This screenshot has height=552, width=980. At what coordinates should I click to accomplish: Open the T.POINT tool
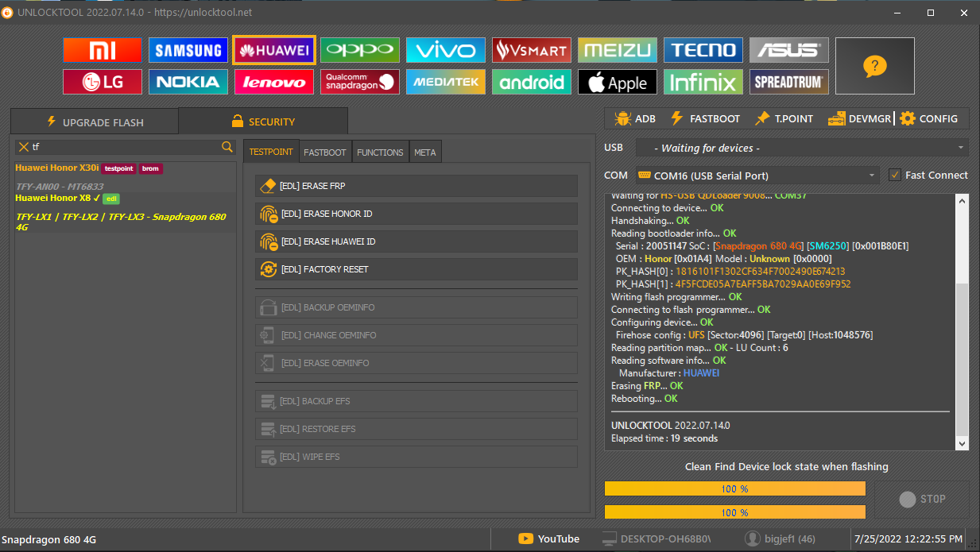click(x=784, y=118)
